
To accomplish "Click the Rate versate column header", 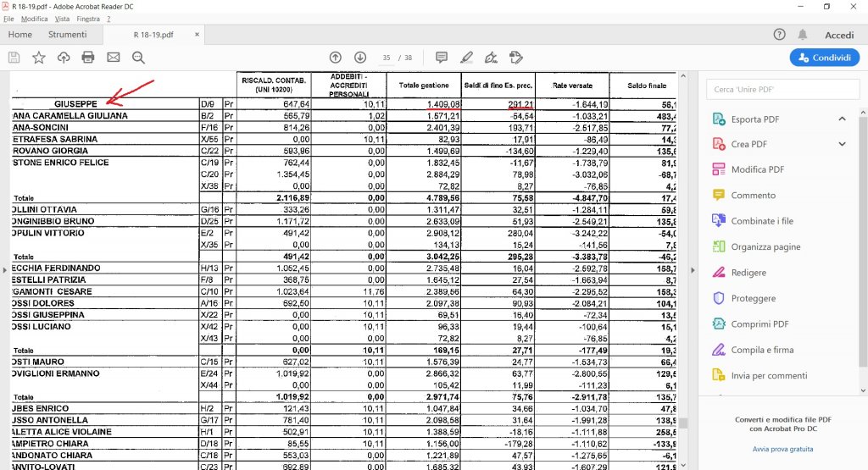I will (572, 86).
